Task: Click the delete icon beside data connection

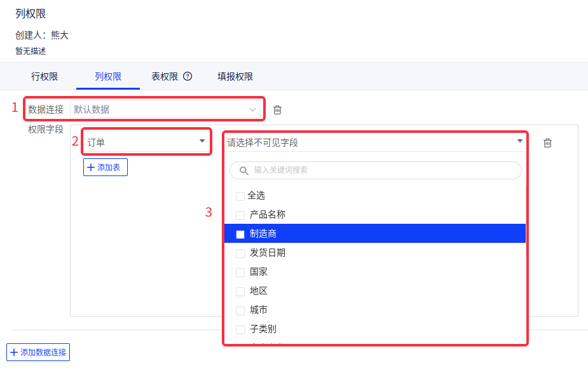Action: tap(277, 110)
